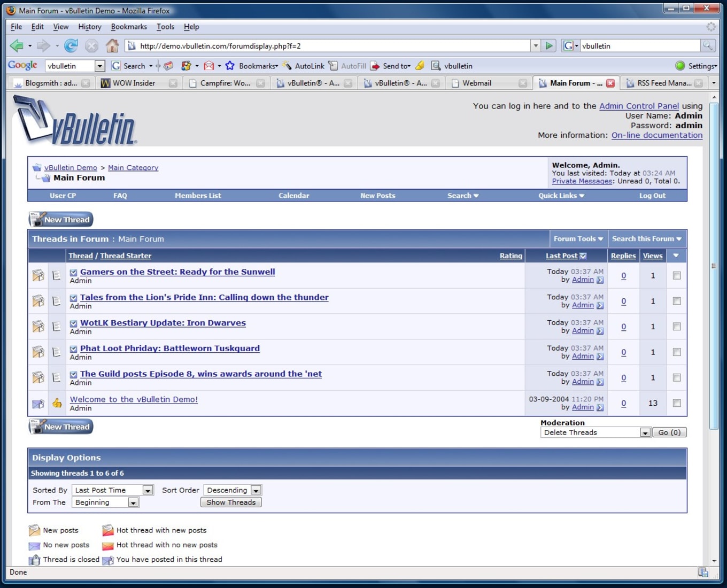Screen dimensions: 727x588
Task: Click the go-to-last-post icon for Welcome thread
Action: point(600,408)
